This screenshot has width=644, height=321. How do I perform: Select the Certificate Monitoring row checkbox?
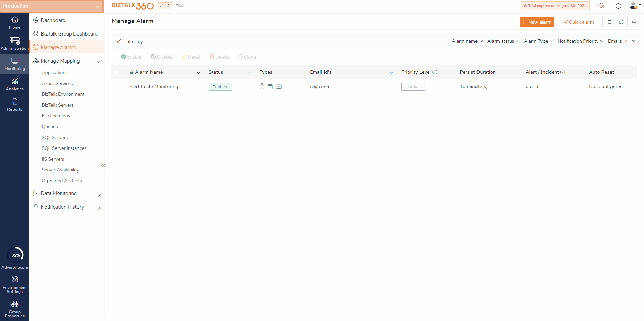coord(117,87)
